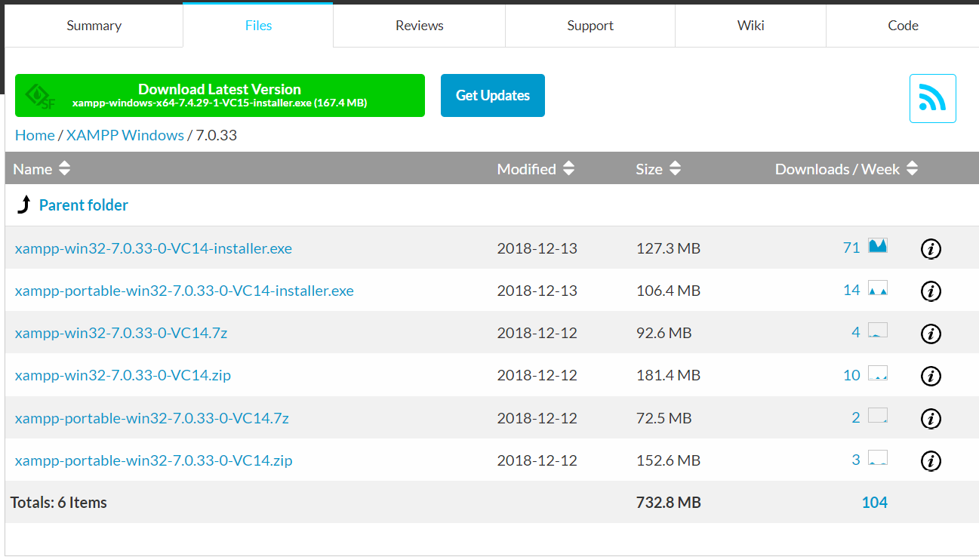979x560 pixels.
Task: Download xampp-portable-win32-7.0.33-0-VC14.zip file
Action: click(x=154, y=460)
